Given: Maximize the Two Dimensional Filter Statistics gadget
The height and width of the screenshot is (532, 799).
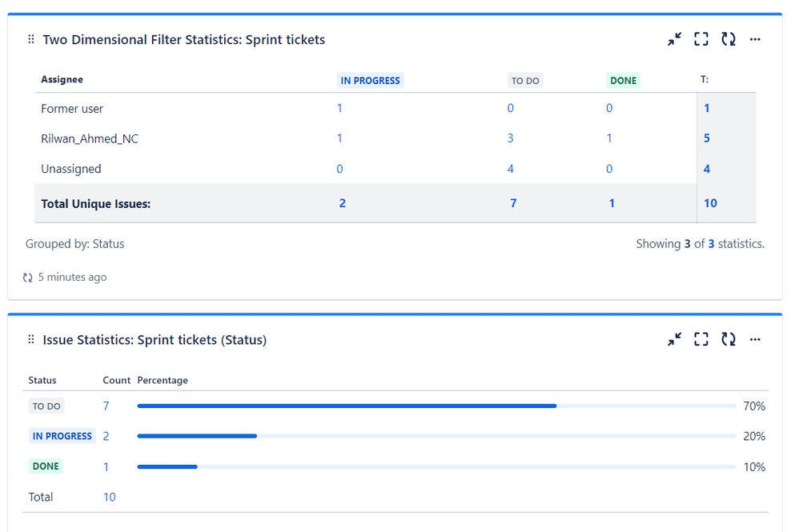Looking at the screenshot, I should point(701,39).
